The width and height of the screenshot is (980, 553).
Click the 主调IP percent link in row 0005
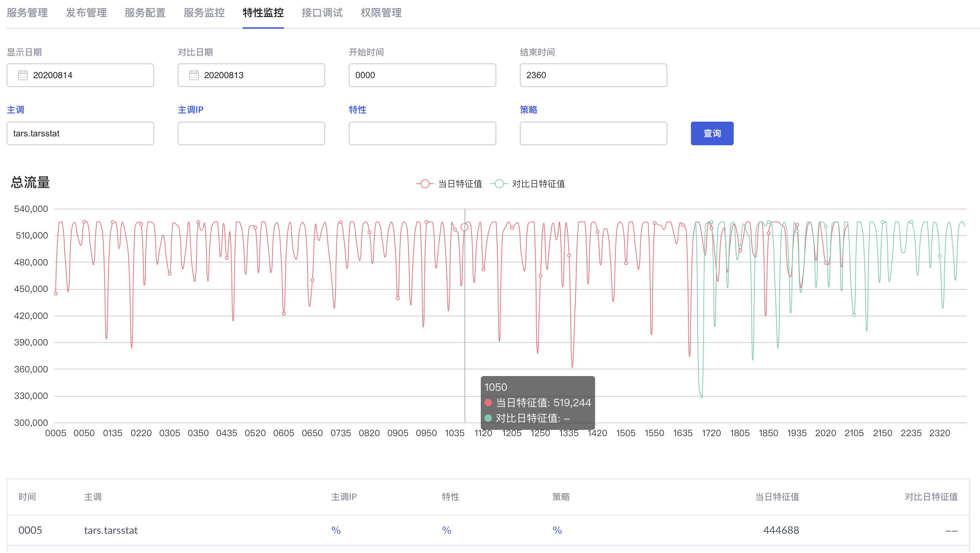336,531
